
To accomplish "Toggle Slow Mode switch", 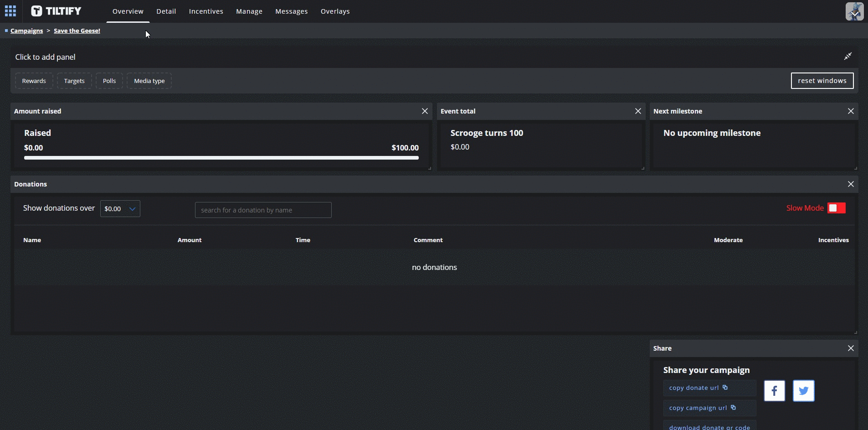I will pos(837,208).
